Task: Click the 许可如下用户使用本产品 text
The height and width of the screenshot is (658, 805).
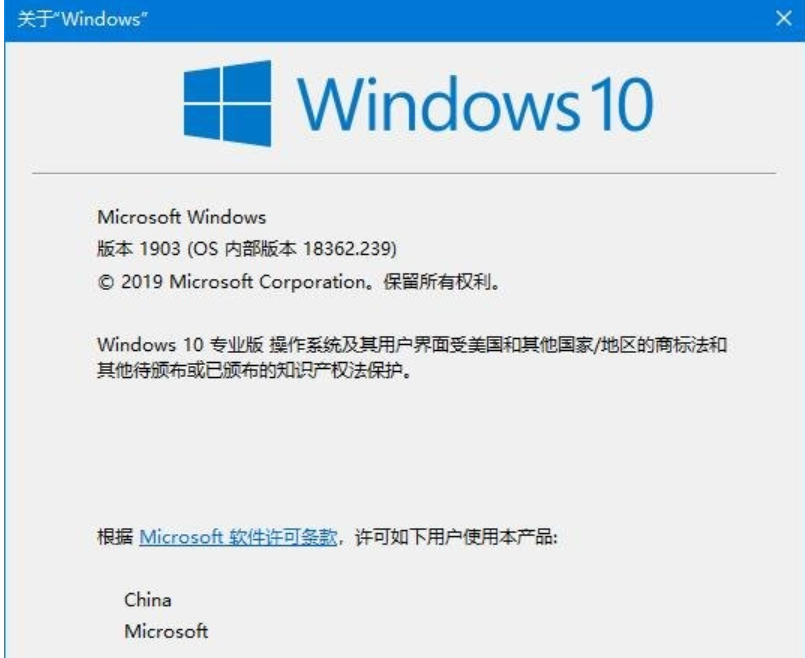Action: click(x=454, y=537)
